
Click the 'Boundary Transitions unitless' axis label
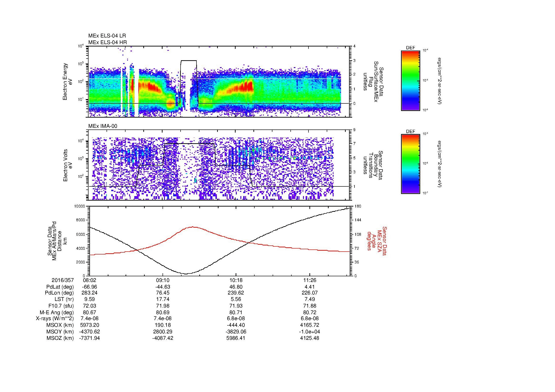(373, 166)
